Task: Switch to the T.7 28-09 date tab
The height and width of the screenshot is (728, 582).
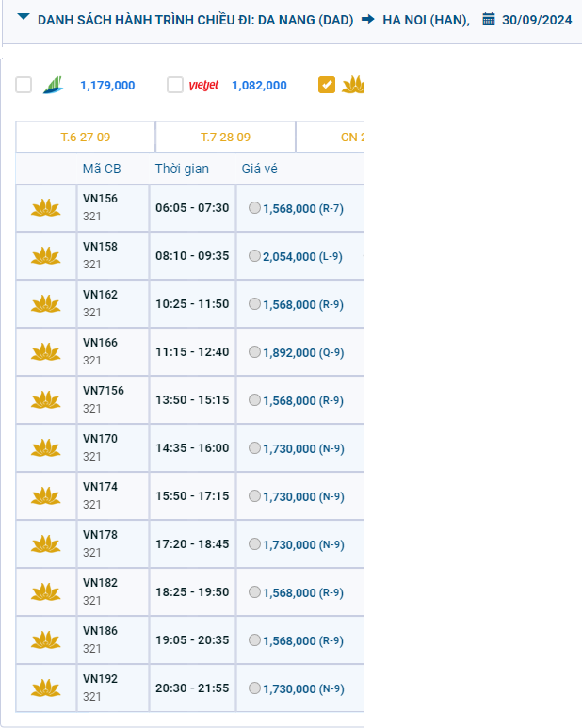Action: point(225,137)
